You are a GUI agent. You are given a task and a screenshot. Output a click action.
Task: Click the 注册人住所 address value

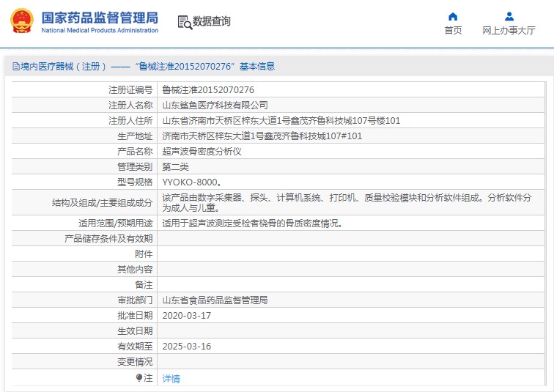point(281,121)
